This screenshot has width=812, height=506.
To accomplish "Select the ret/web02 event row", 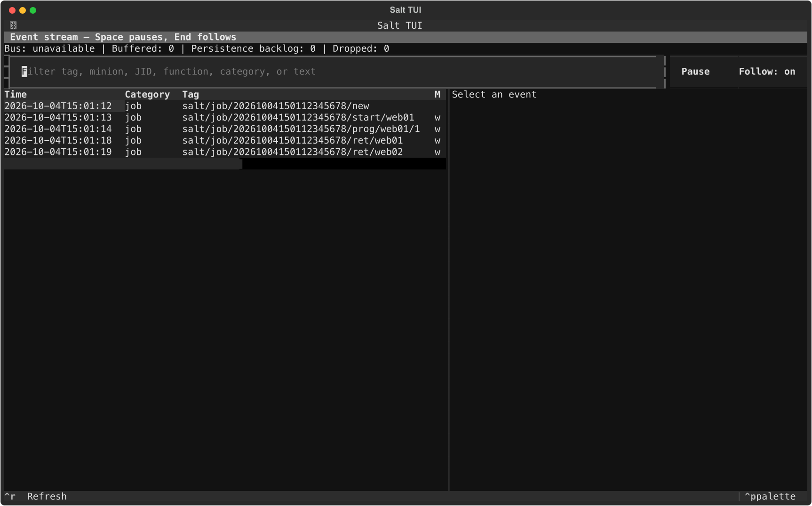I will (x=225, y=152).
